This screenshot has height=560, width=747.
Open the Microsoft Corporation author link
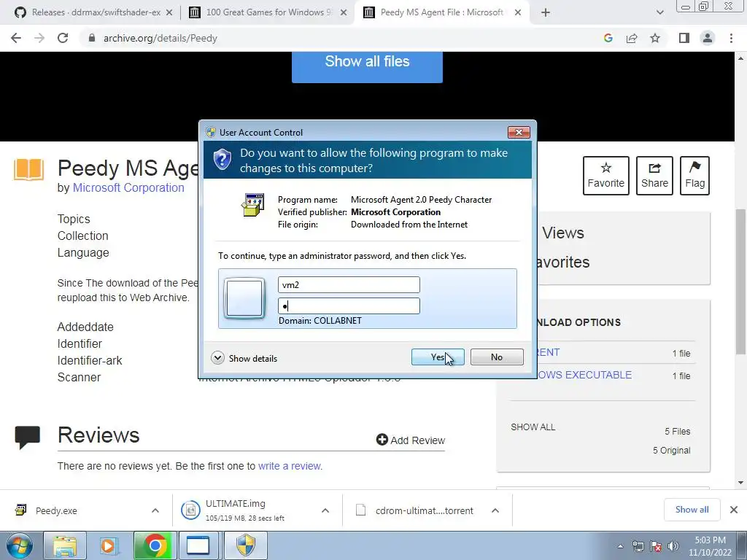click(x=128, y=187)
